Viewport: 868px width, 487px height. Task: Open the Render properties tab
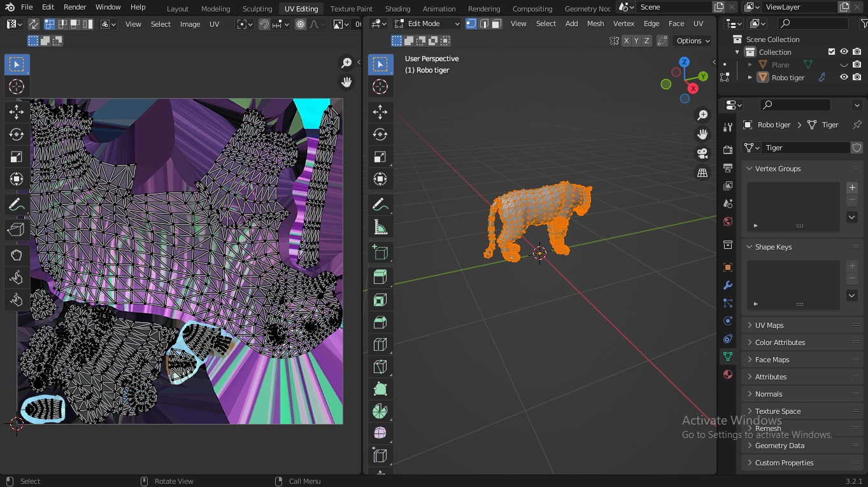[x=728, y=150]
